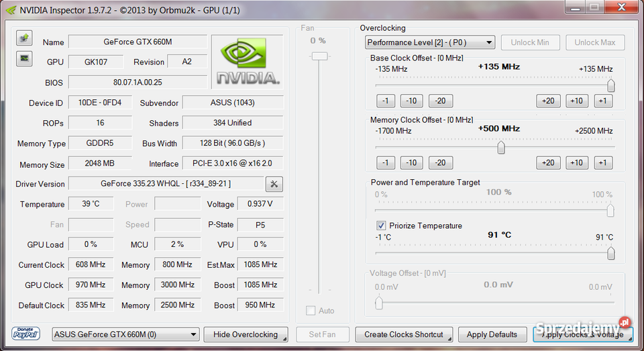Click the Interface value PCI-E 3.0 x16

pos(233,163)
